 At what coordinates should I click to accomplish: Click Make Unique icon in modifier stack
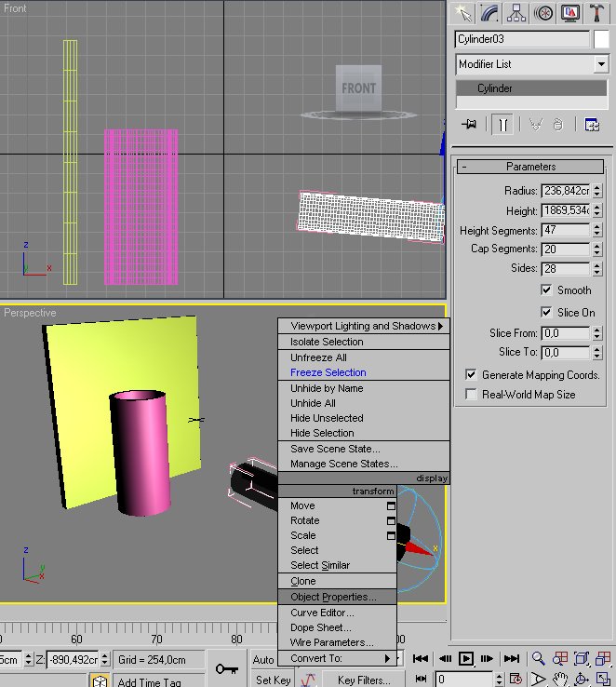(x=536, y=125)
